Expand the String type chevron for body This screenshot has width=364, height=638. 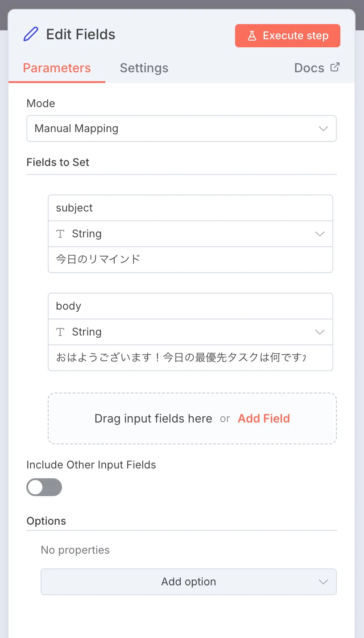pyautogui.click(x=320, y=332)
